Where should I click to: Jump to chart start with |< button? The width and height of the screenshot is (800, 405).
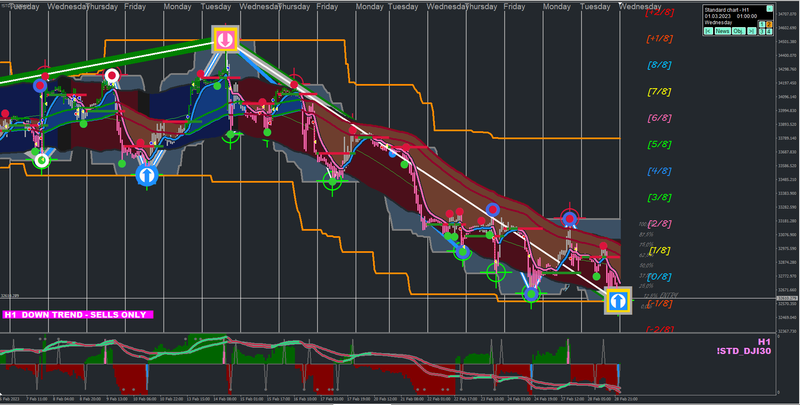point(708,31)
